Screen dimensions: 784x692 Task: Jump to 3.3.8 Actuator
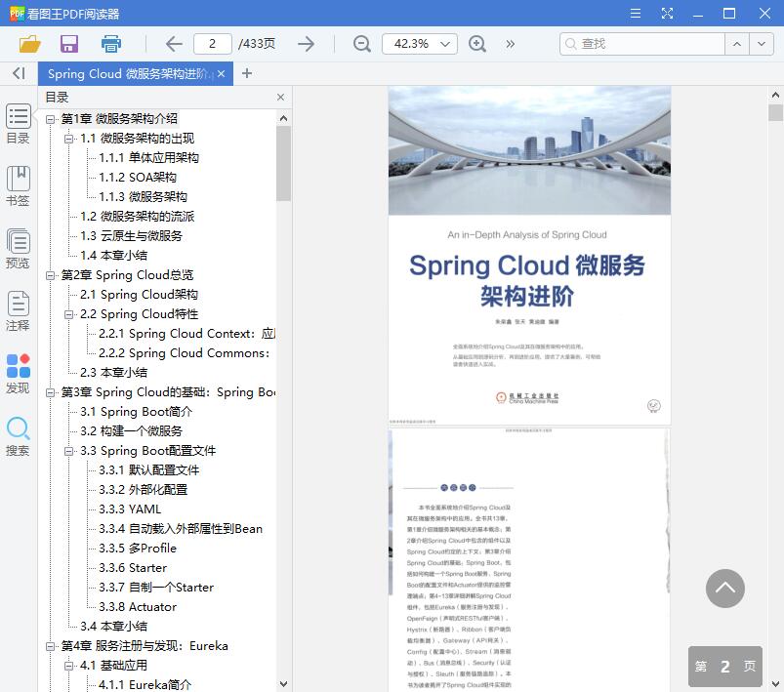(x=138, y=606)
